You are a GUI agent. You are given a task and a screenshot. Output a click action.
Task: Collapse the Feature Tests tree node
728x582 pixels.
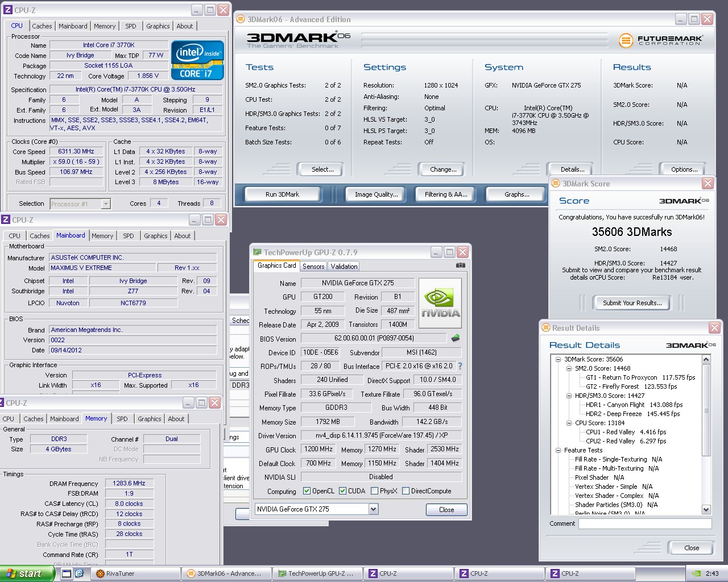(558, 450)
